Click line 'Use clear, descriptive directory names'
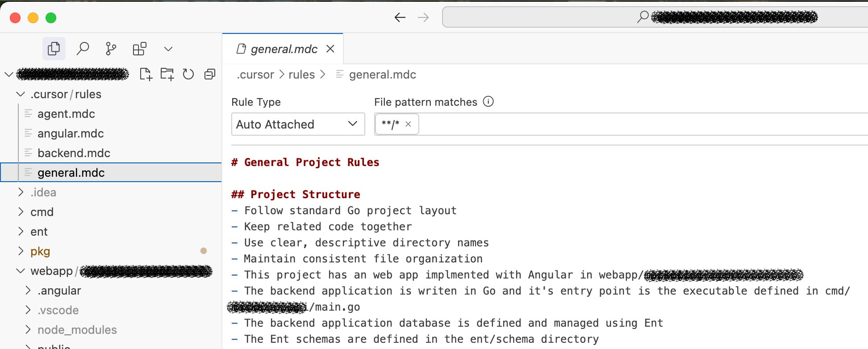This screenshot has height=349, width=868. [366, 242]
